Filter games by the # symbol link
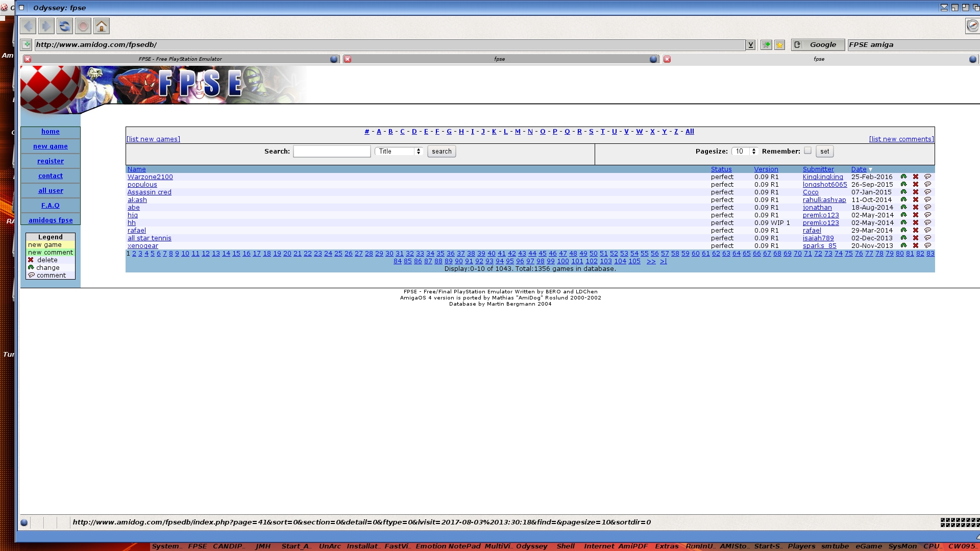Screen dimensions: 980x551 tap(366, 132)
